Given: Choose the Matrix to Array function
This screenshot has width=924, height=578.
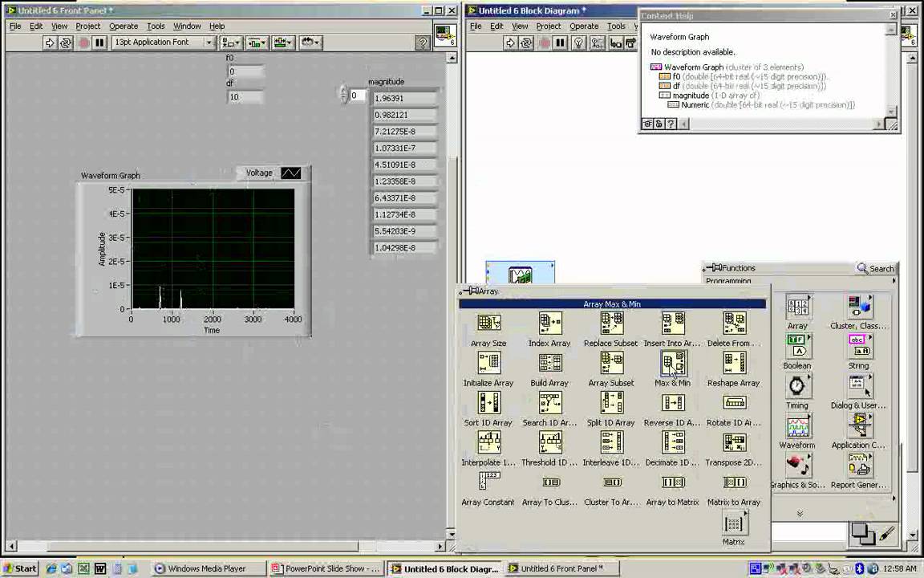Looking at the screenshot, I should coord(734,482).
